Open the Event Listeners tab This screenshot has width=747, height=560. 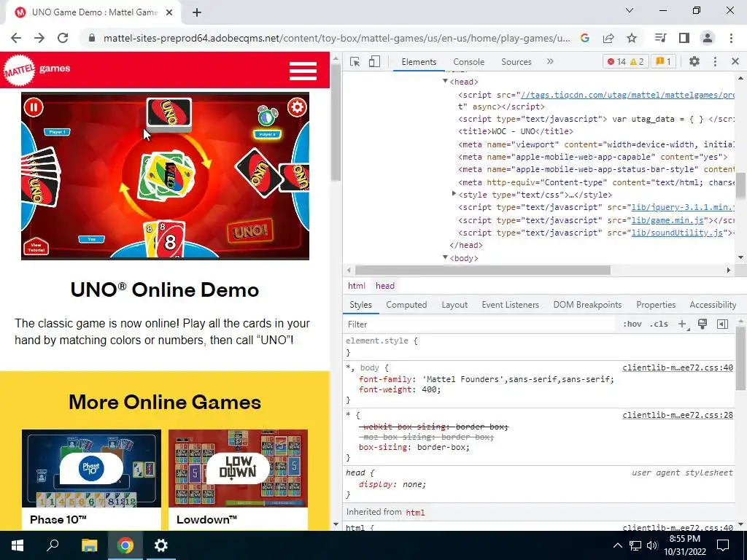(x=510, y=305)
